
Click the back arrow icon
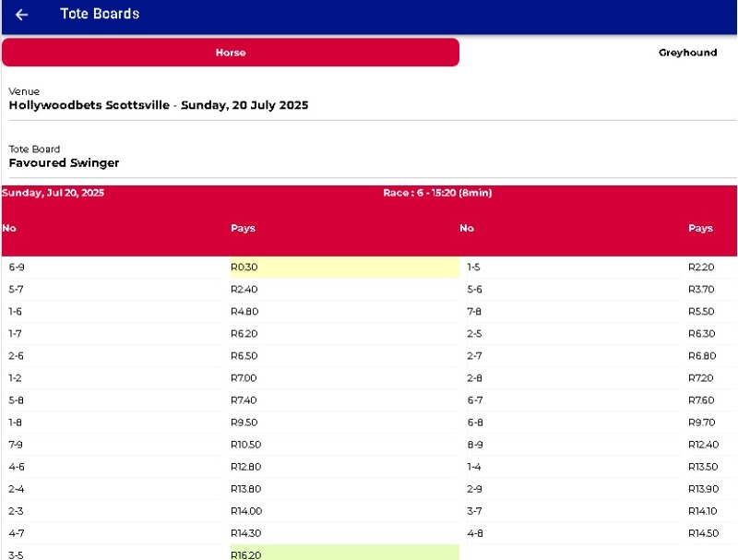point(22,15)
